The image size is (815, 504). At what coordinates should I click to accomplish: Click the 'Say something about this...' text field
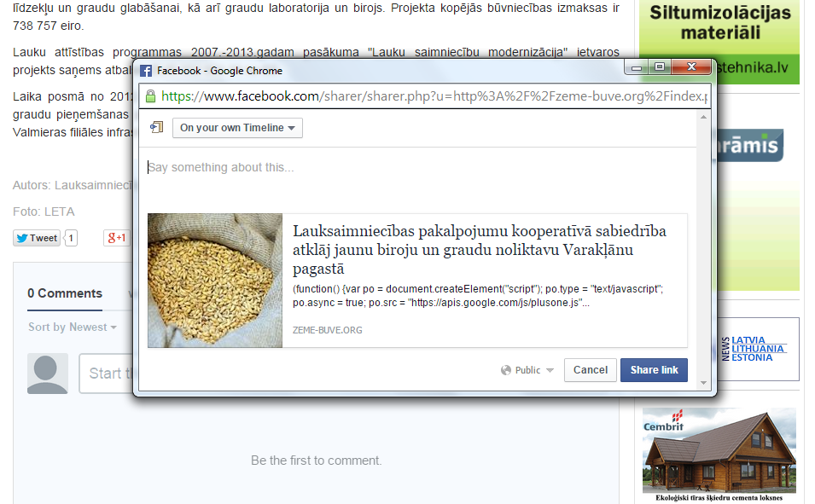click(416, 168)
